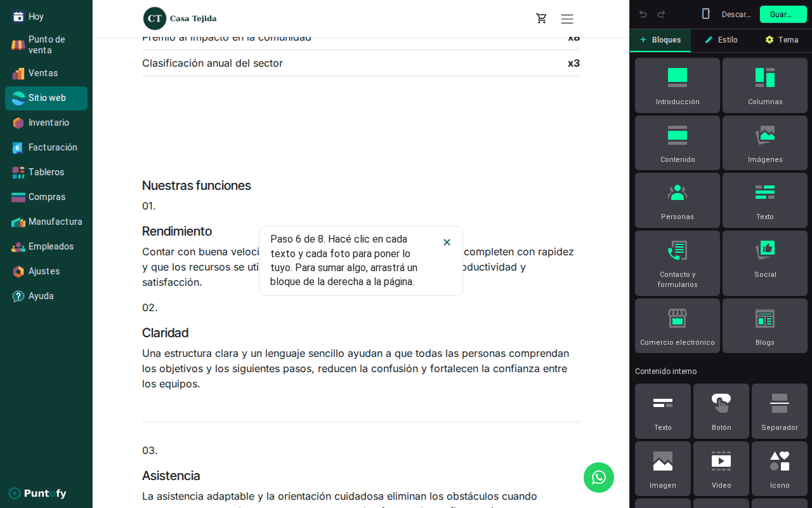This screenshot has width=812, height=508.
Task: Select Contacto y formularios block
Action: 678,263
